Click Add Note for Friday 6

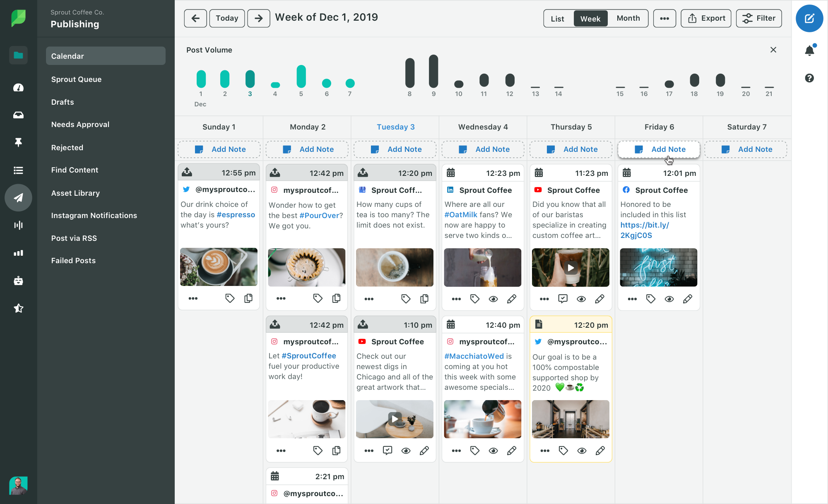[659, 149]
